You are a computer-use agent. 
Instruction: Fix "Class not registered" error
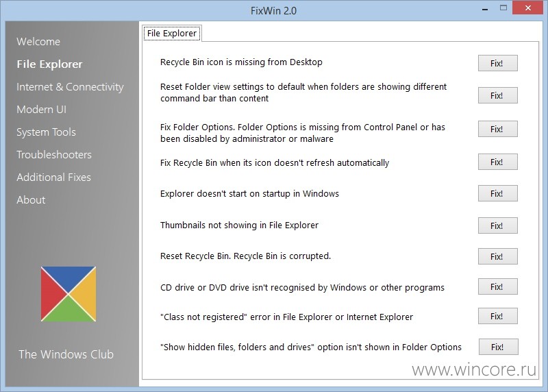(498, 316)
